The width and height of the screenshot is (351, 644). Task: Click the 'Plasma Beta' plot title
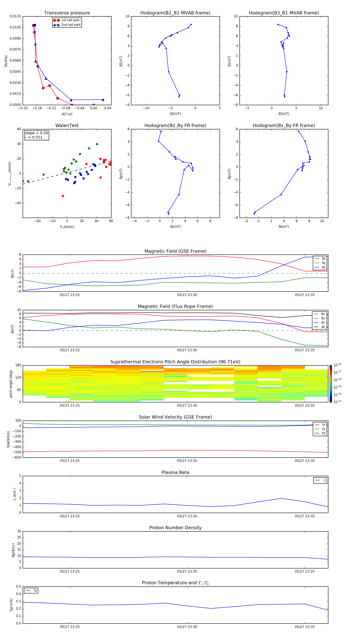click(x=175, y=472)
